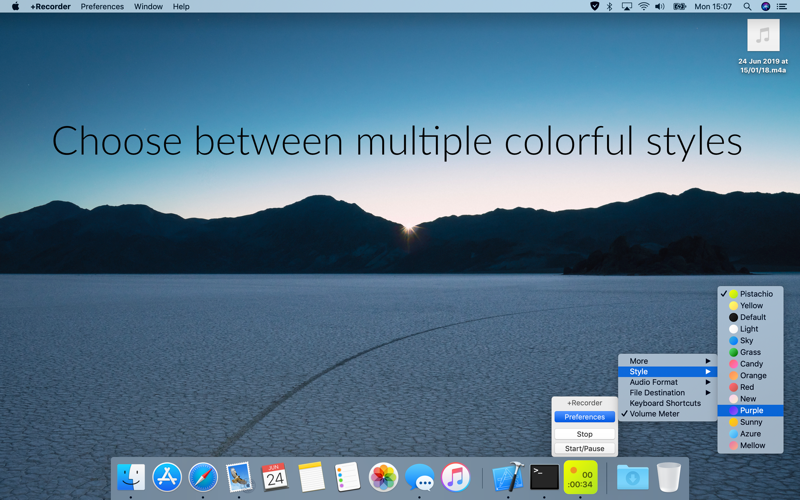Open the Window menu in menu bar

click(148, 7)
